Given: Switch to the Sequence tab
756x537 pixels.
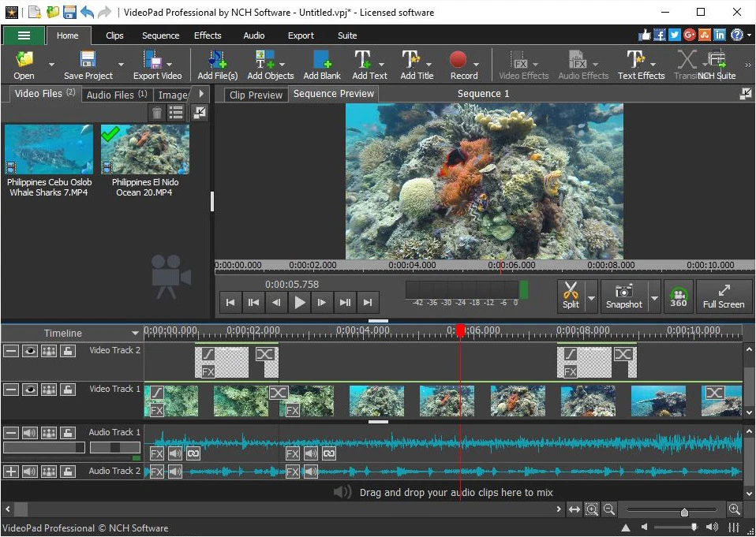Looking at the screenshot, I should (x=160, y=35).
